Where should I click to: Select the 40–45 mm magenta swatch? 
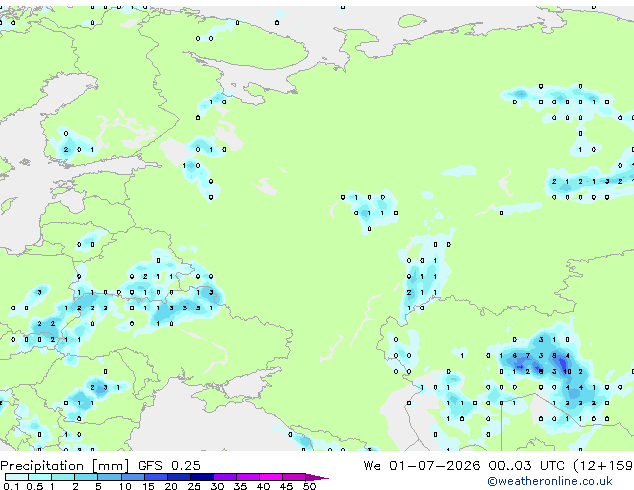271,477
